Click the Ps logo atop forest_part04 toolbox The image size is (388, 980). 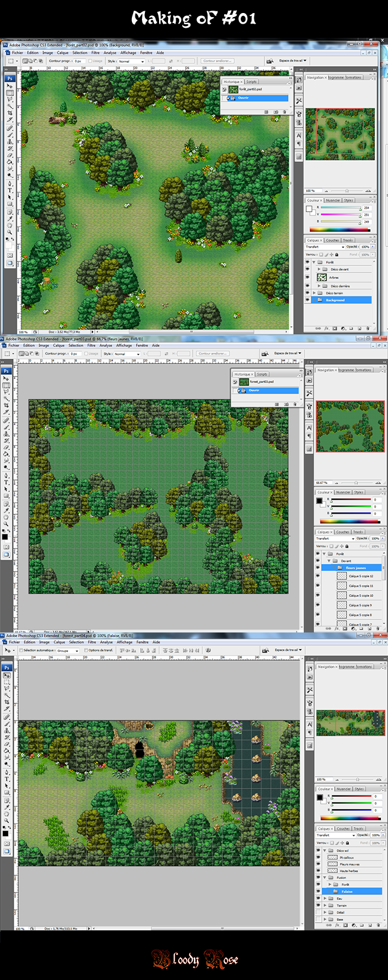pyautogui.click(x=7, y=667)
